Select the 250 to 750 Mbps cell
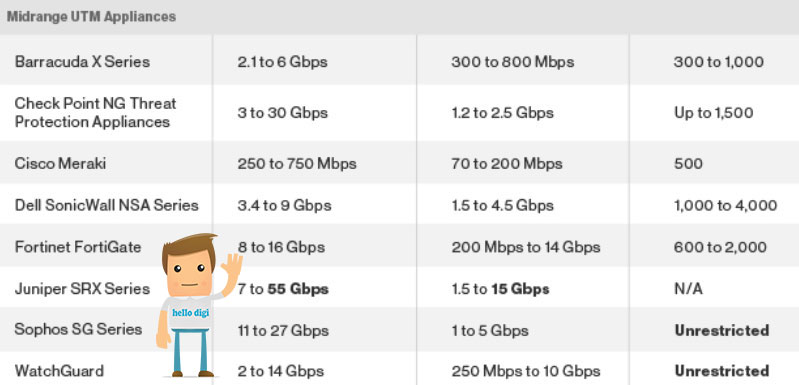 (x=297, y=164)
